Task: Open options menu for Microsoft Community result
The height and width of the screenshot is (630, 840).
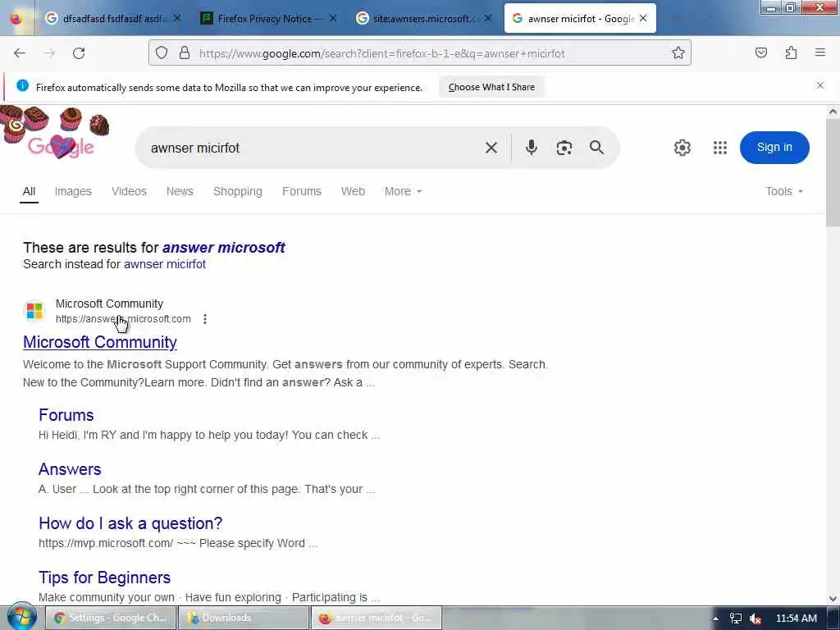Action: tap(204, 319)
